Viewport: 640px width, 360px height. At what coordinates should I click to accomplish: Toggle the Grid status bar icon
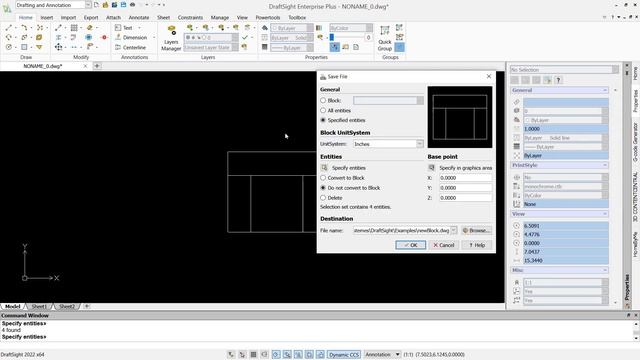click(x=253, y=355)
